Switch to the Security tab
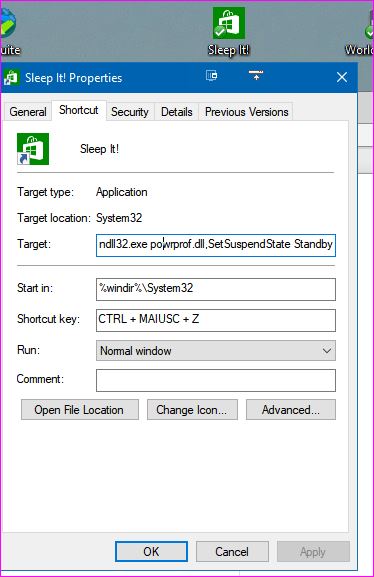 (130, 111)
